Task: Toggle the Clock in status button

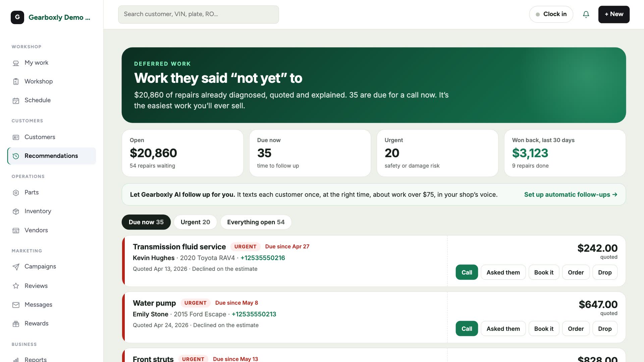Action: coord(551,14)
